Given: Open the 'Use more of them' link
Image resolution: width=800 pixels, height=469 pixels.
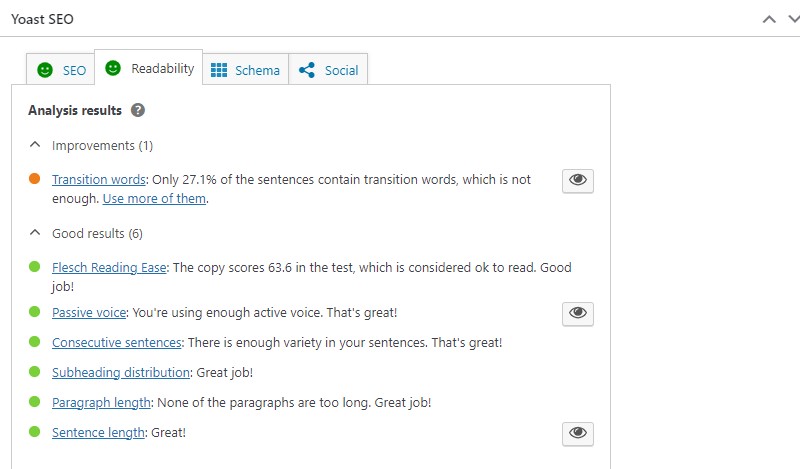Looking at the screenshot, I should [x=155, y=198].
